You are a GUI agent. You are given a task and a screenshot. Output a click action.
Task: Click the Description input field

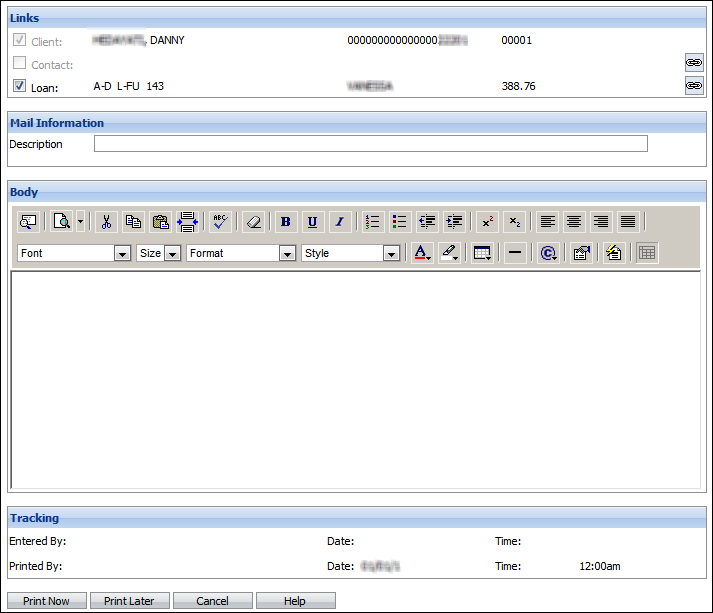pos(371,144)
